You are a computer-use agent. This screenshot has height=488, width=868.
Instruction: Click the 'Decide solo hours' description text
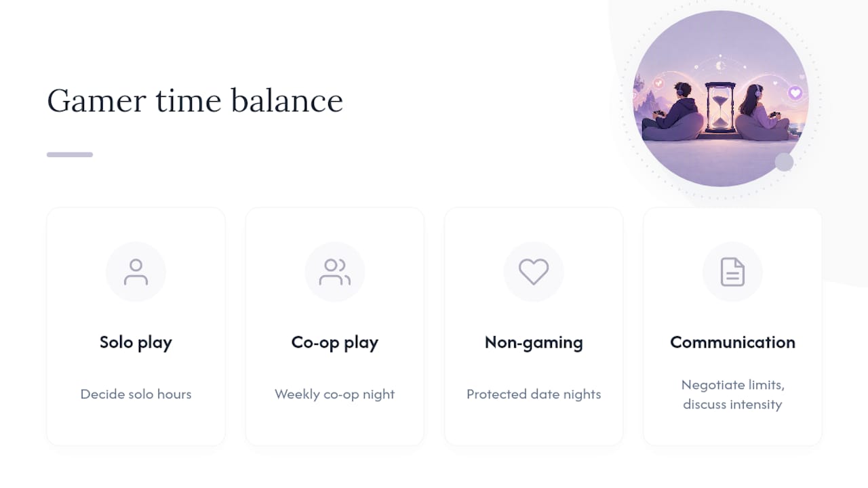[136, 394]
